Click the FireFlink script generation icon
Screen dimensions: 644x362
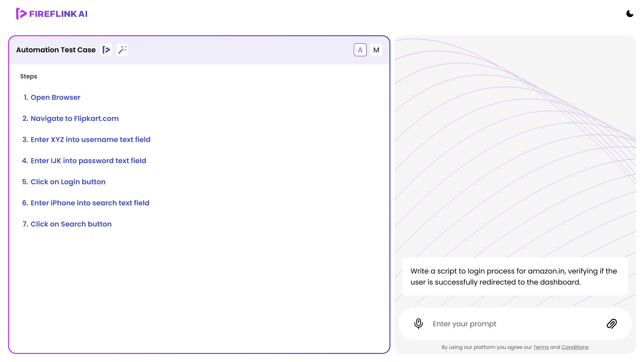[106, 50]
